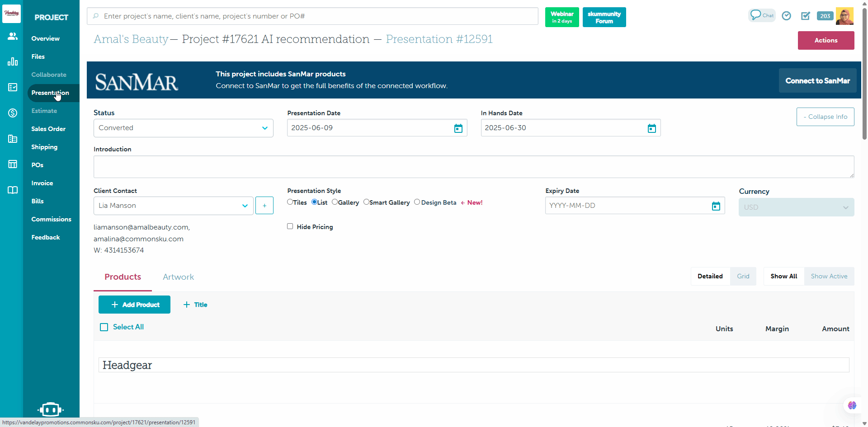The image size is (868, 427).
Task: Expand the Status dropdown showing Converted
Action: pos(183,128)
